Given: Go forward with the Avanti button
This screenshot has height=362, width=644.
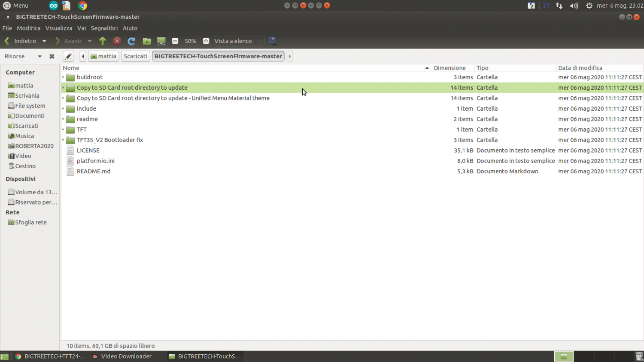Looking at the screenshot, I should (x=69, y=41).
